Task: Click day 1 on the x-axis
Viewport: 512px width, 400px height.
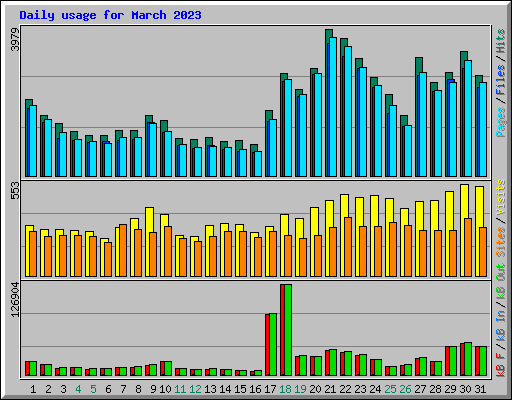Action: click(33, 389)
